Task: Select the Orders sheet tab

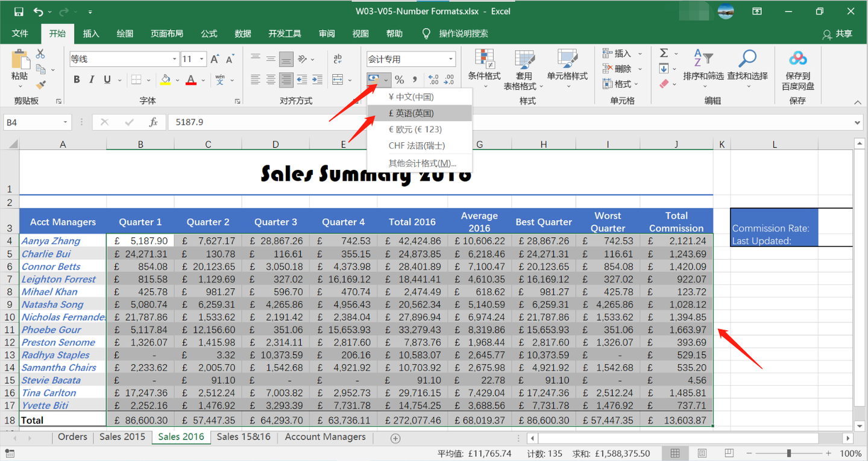Action: [x=72, y=437]
